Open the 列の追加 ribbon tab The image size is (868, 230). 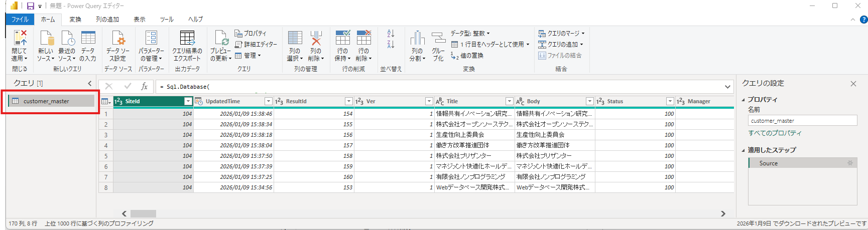tap(107, 20)
